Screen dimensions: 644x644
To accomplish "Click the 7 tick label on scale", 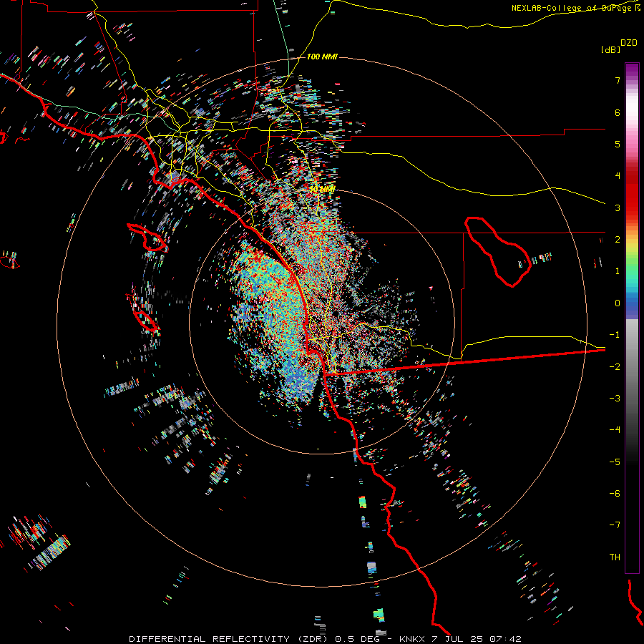I will click(618, 80).
